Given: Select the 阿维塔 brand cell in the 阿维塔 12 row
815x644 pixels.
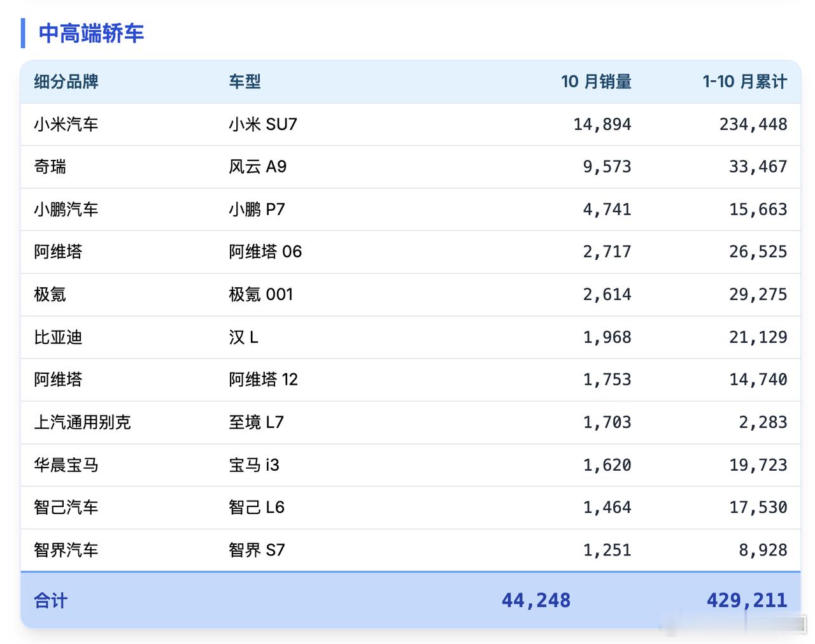Looking at the screenshot, I should point(59,380).
